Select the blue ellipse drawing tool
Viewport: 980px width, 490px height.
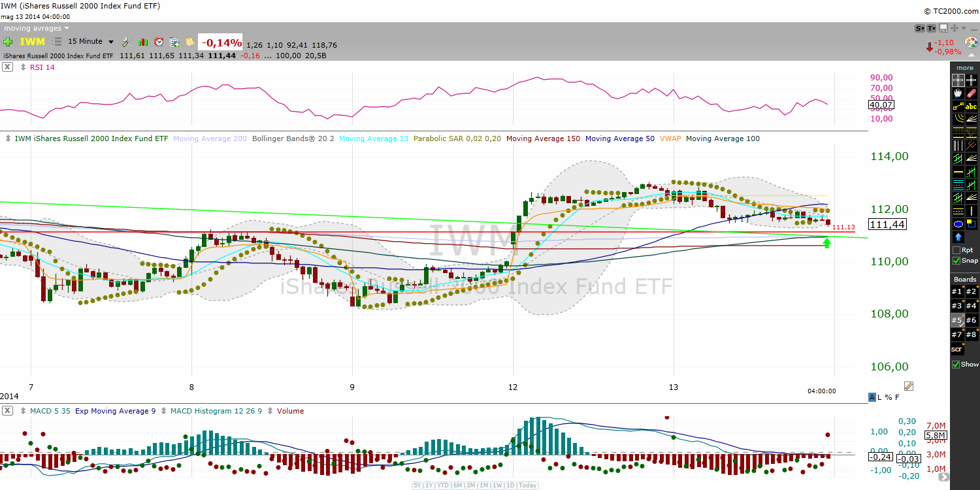958,224
